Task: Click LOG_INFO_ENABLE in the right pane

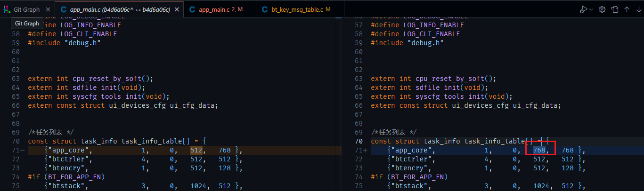Action: pyautogui.click(x=433, y=25)
